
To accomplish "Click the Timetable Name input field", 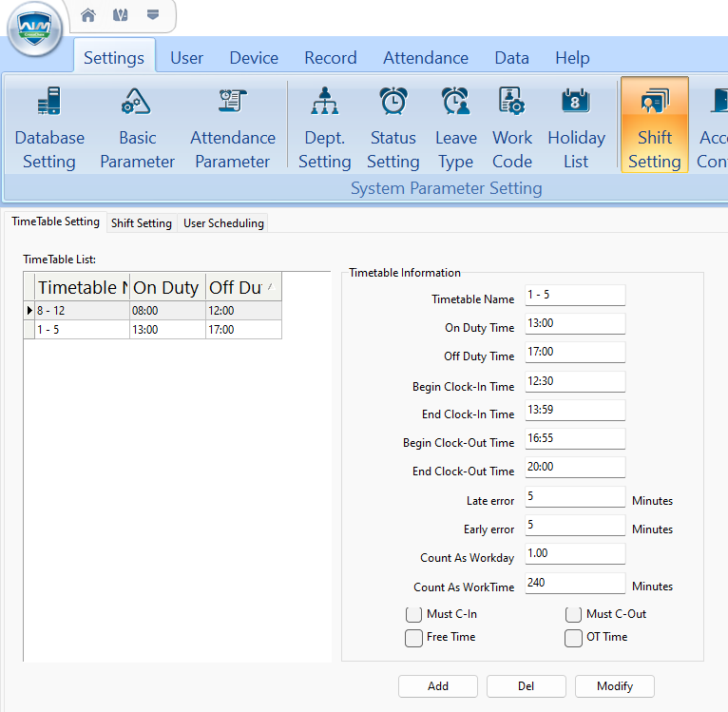I will [575, 295].
